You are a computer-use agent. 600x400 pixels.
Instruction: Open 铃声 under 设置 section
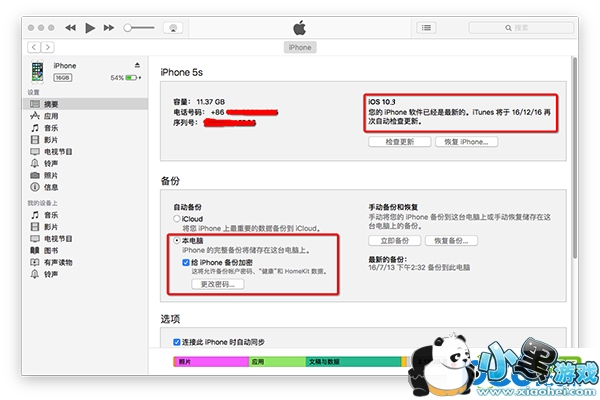pyautogui.click(x=85, y=163)
